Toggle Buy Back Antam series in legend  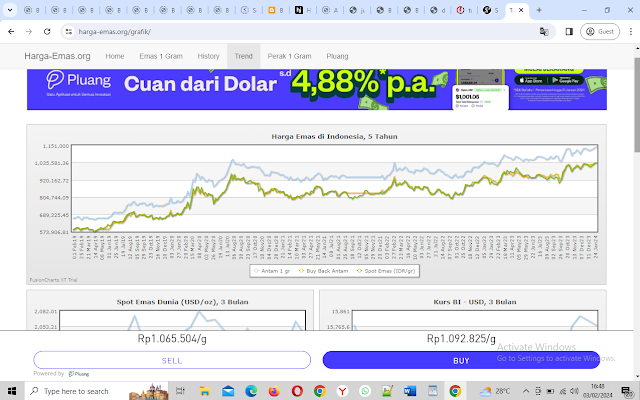(323, 271)
